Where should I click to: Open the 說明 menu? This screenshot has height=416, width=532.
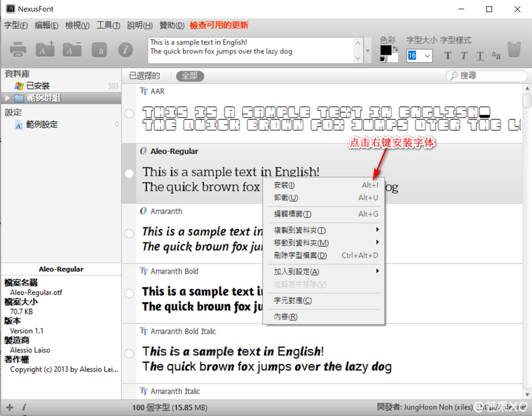point(140,25)
